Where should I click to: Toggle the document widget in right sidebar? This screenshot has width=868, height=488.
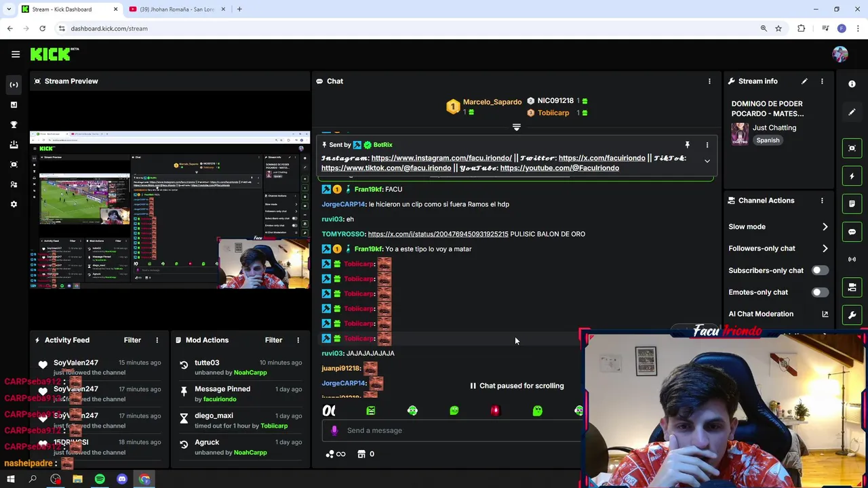tap(852, 203)
